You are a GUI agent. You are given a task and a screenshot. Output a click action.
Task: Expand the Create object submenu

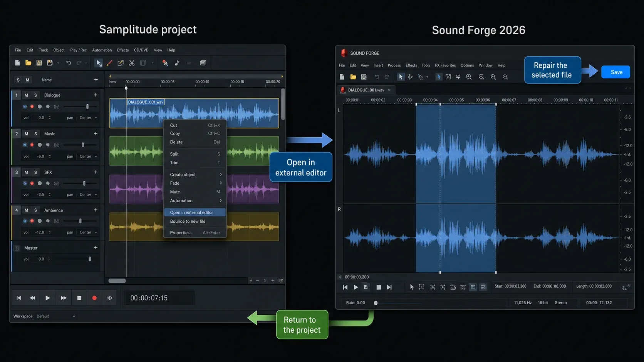click(195, 175)
